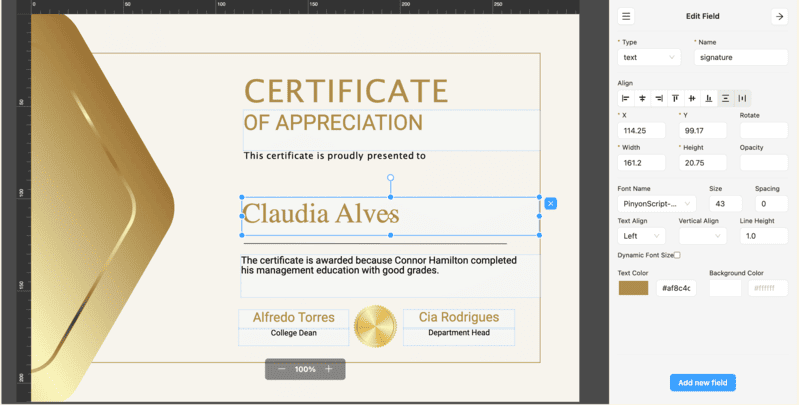Click the X position input field

pos(642,130)
